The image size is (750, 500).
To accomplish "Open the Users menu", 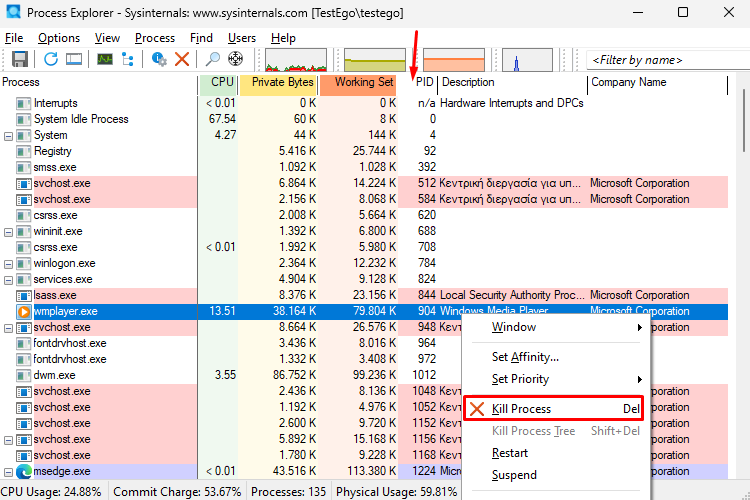I will coord(242,38).
